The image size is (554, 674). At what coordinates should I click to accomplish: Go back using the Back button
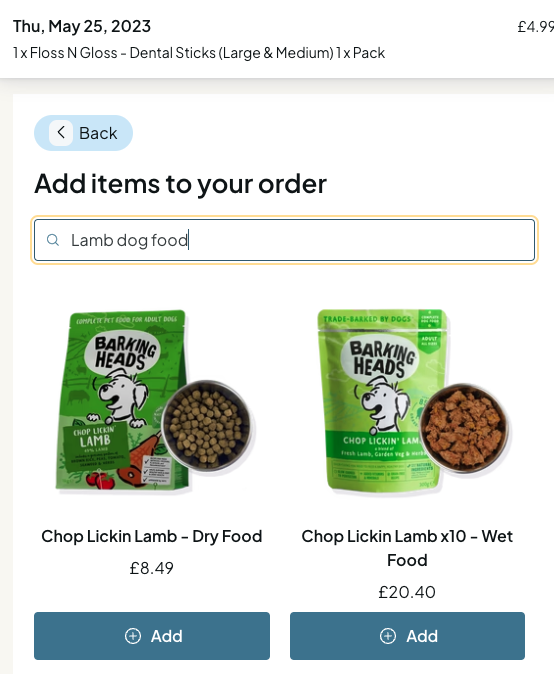(x=83, y=133)
